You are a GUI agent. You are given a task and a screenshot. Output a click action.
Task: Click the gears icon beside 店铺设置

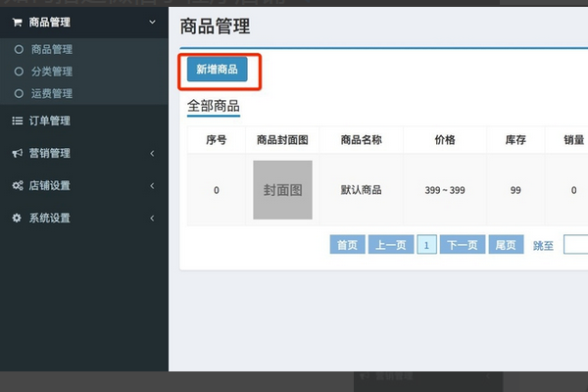(x=17, y=185)
